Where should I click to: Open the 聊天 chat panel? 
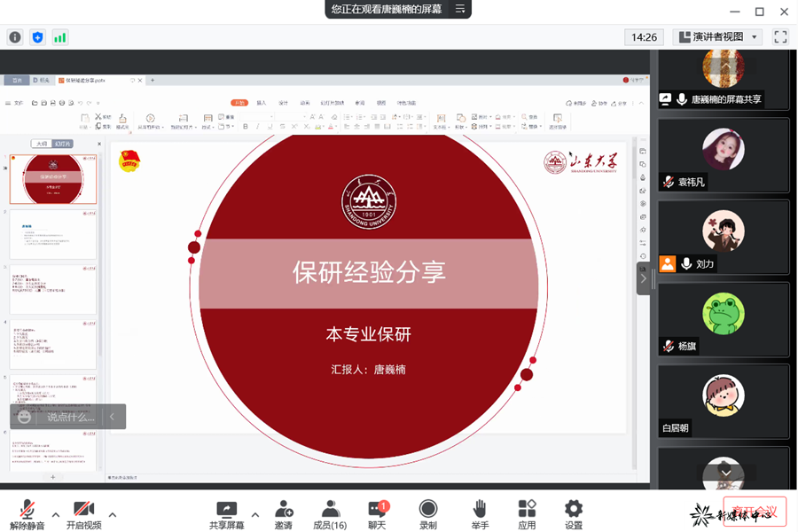tap(377, 514)
